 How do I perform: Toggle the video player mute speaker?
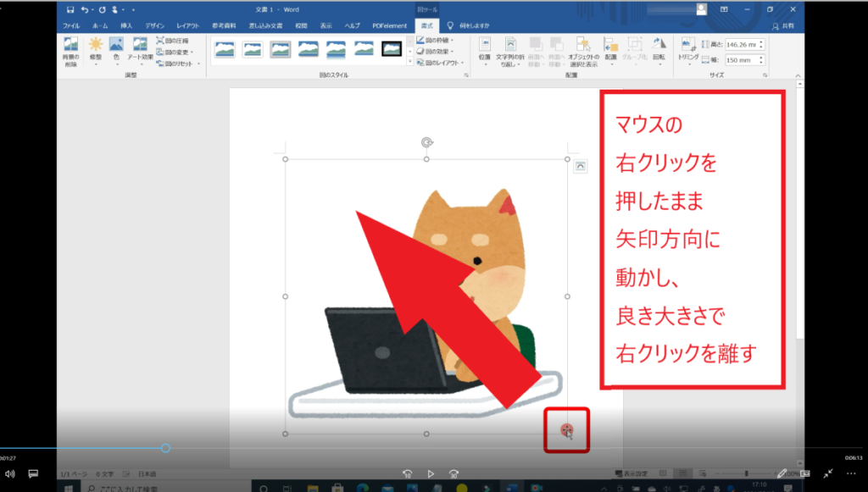click(10, 473)
